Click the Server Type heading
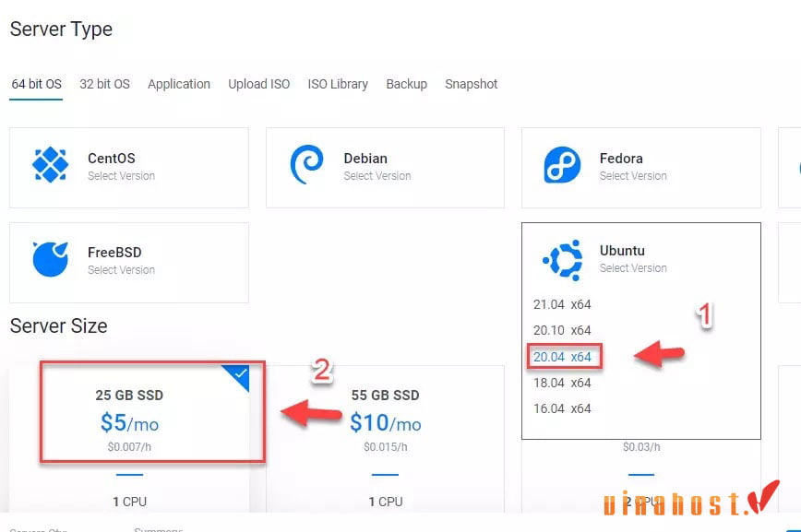 coord(61,30)
